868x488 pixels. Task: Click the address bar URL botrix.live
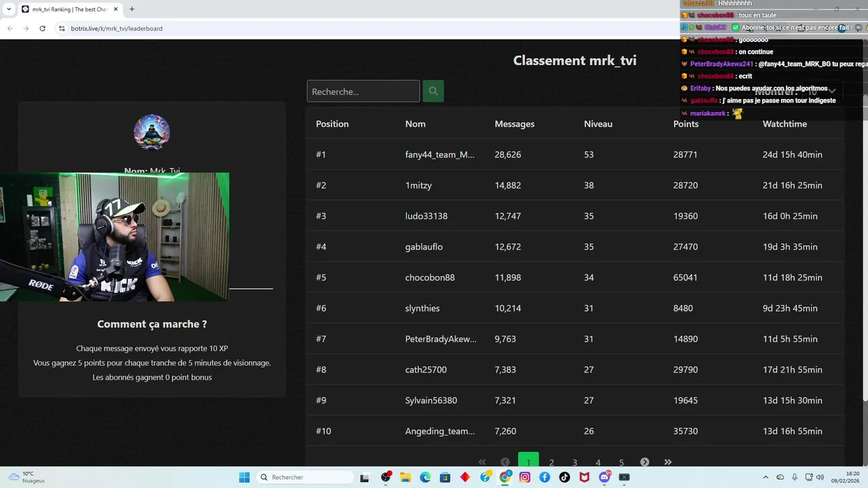click(x=117, y=28)
